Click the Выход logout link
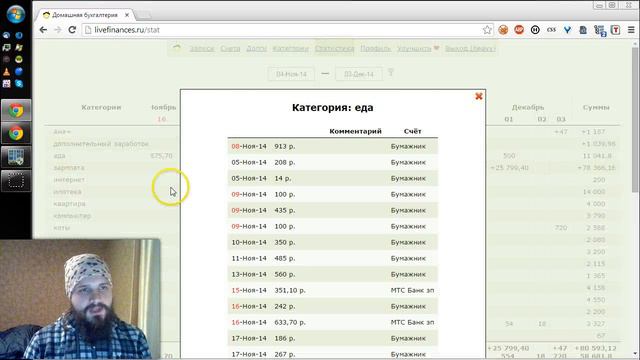Image resolution: width=640 pixels, height=360 pixels. tap(470, 49)
